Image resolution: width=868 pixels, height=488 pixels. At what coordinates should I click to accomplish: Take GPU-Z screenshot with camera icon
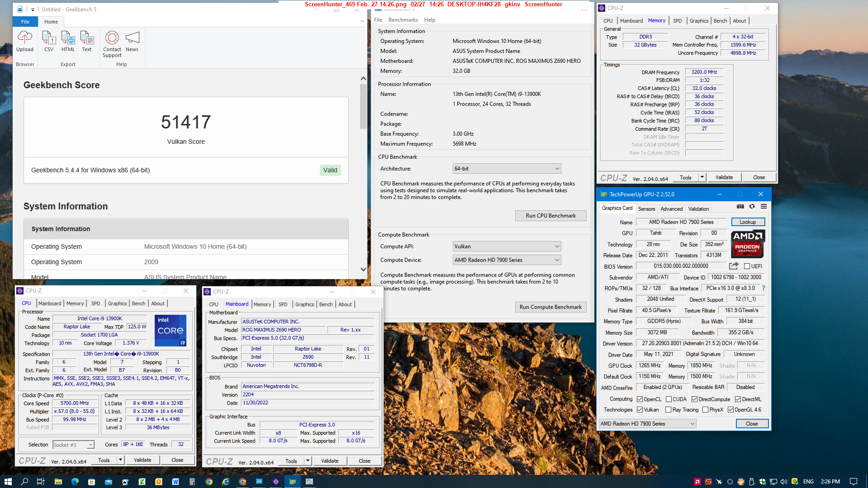click(x=740, y=206)
